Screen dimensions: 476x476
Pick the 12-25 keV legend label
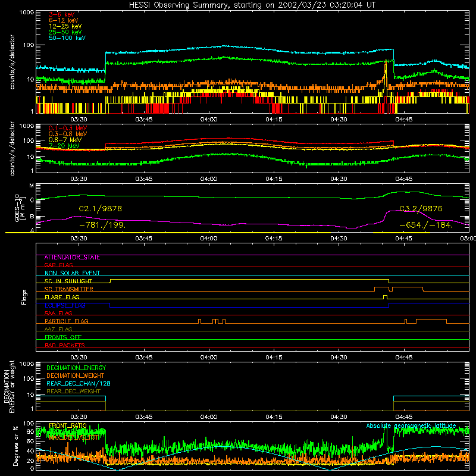point(65,26)
